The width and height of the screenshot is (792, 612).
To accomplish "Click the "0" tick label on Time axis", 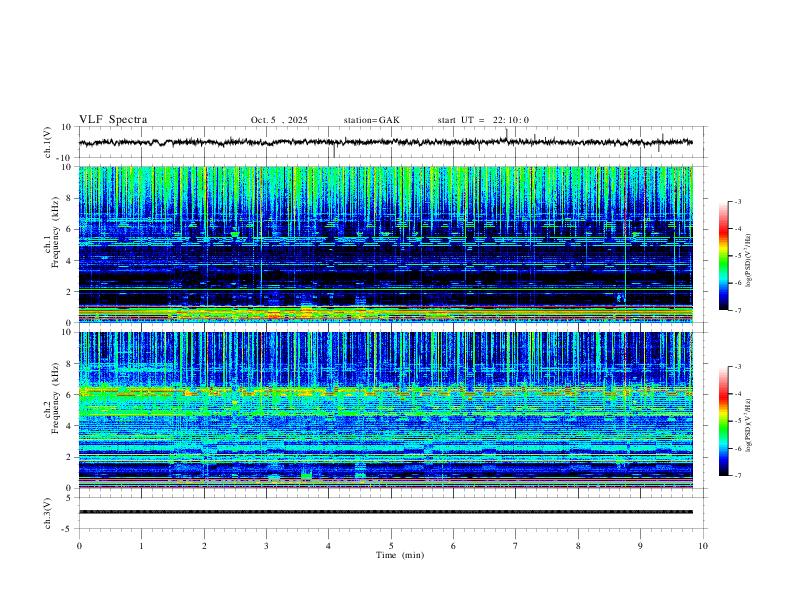I will coord(79,546).
